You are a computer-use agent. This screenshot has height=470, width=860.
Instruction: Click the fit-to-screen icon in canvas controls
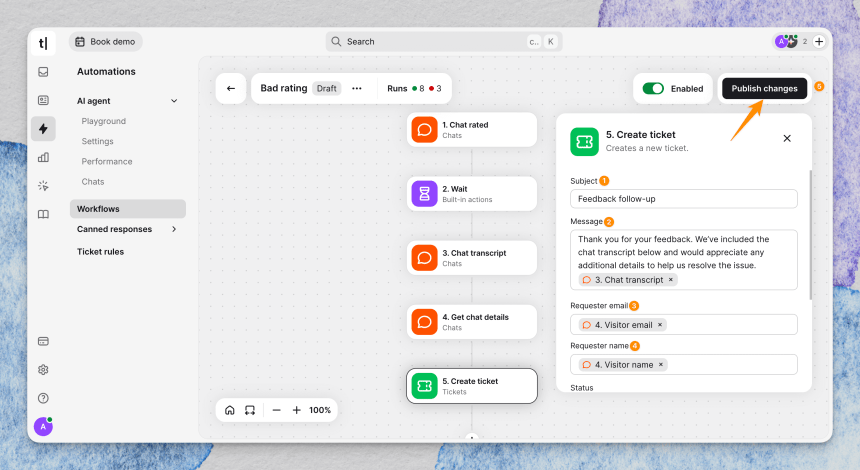(x=250, y=410)
